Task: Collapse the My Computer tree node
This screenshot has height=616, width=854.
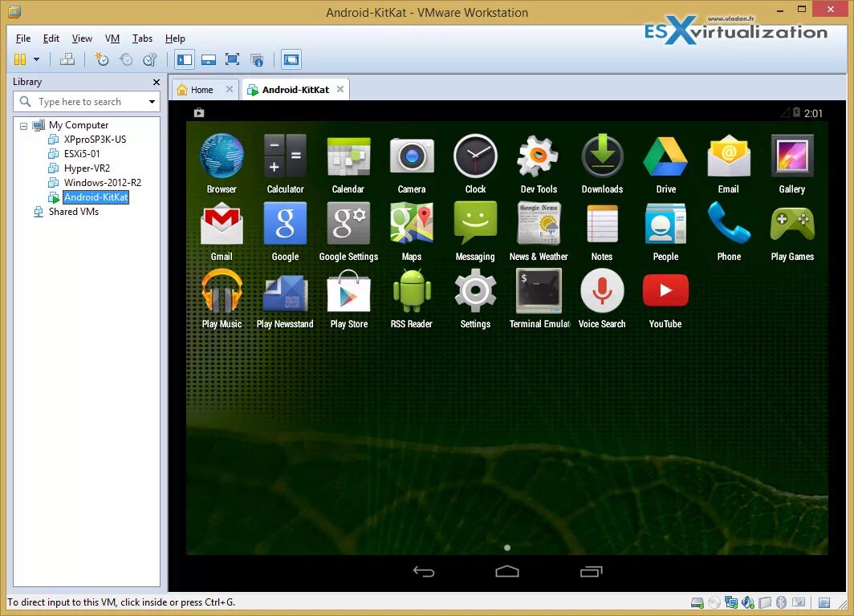Action: point(23,126)
